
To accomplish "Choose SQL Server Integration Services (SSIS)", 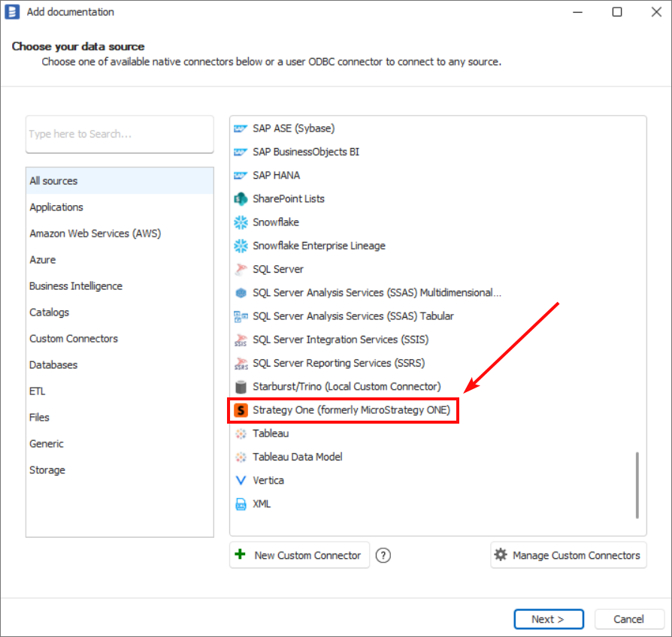I will [432, 340].
